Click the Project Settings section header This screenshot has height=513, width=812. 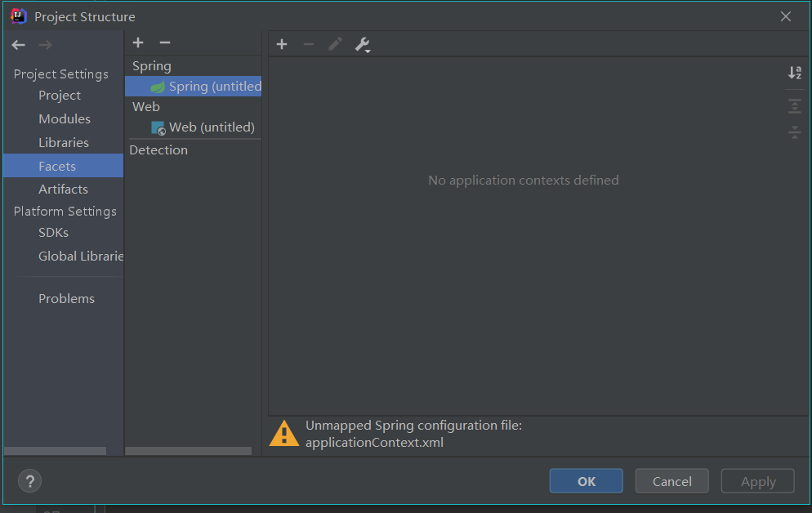(61, 74)
